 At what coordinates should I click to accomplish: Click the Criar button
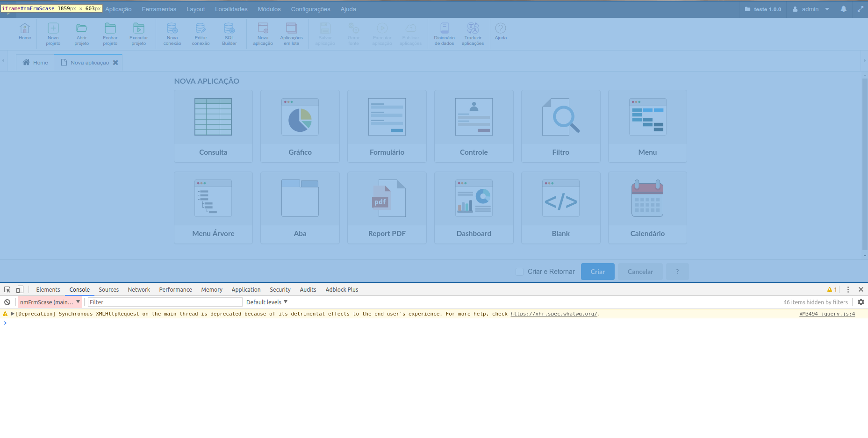click(597, 272)
